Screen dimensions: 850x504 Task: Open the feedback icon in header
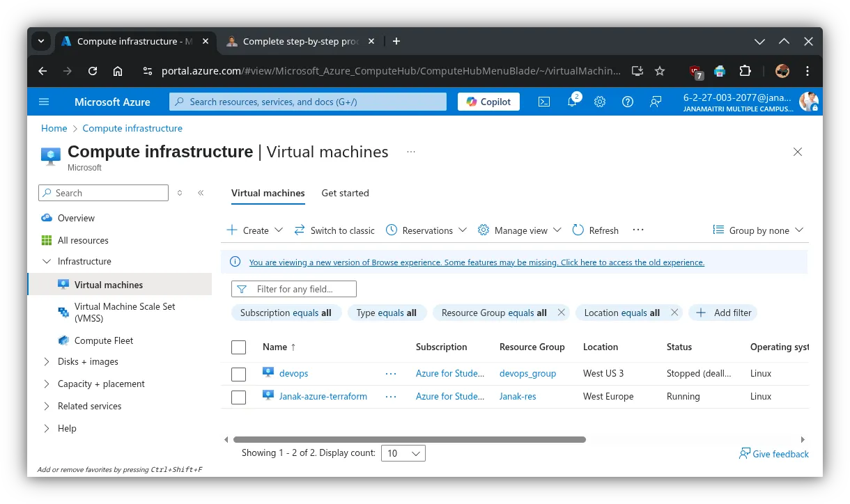point(656,102)
